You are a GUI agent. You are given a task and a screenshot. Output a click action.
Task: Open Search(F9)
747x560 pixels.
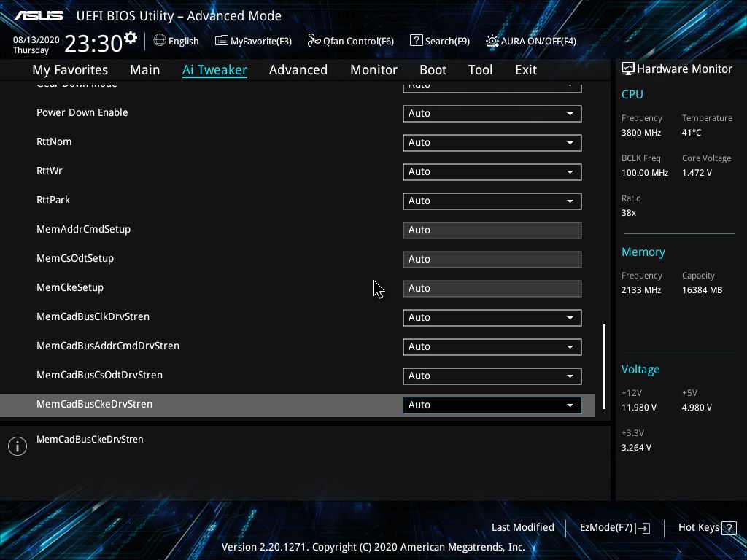pyautogui.click(x=440, y=41)
